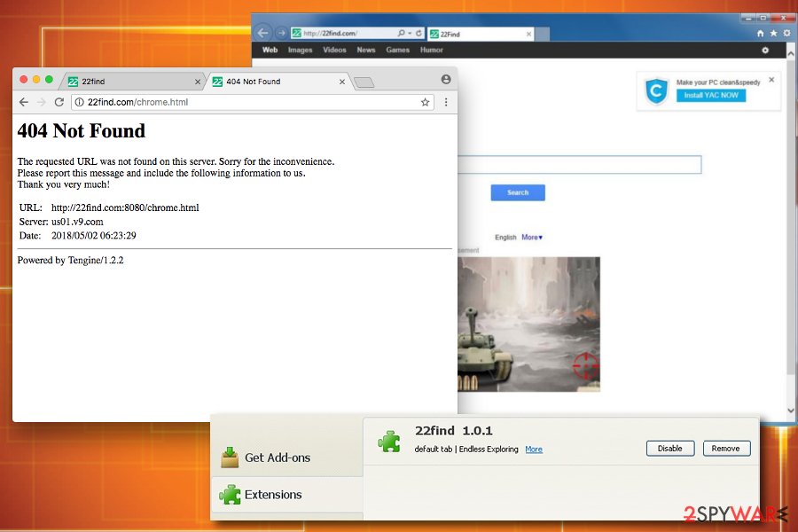798x532 pixels.
Task: Select Videos in the 22find navigation bar
Action: point(334,50)
